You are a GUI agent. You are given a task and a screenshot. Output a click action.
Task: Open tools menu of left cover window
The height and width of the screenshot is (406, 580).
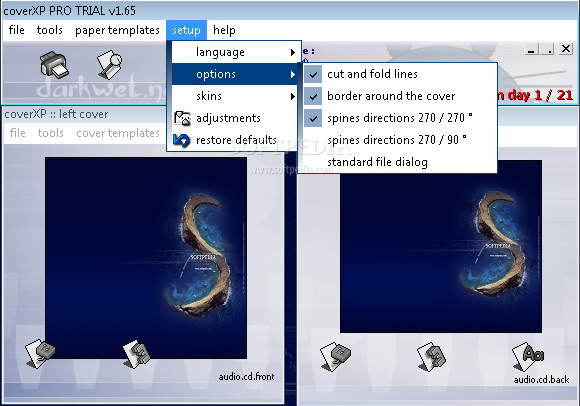click(x=51, y=133)
